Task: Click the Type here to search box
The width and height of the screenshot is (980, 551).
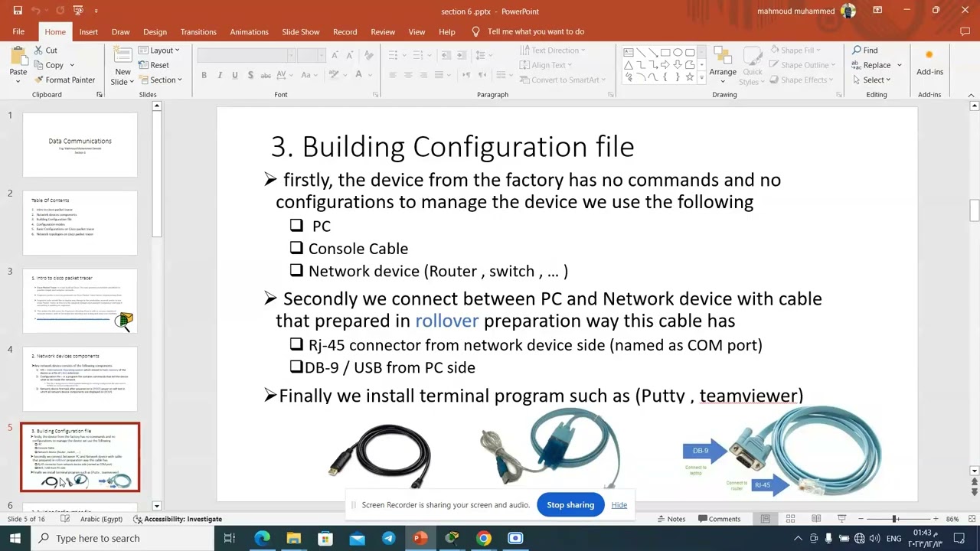Action: (122, 538)
